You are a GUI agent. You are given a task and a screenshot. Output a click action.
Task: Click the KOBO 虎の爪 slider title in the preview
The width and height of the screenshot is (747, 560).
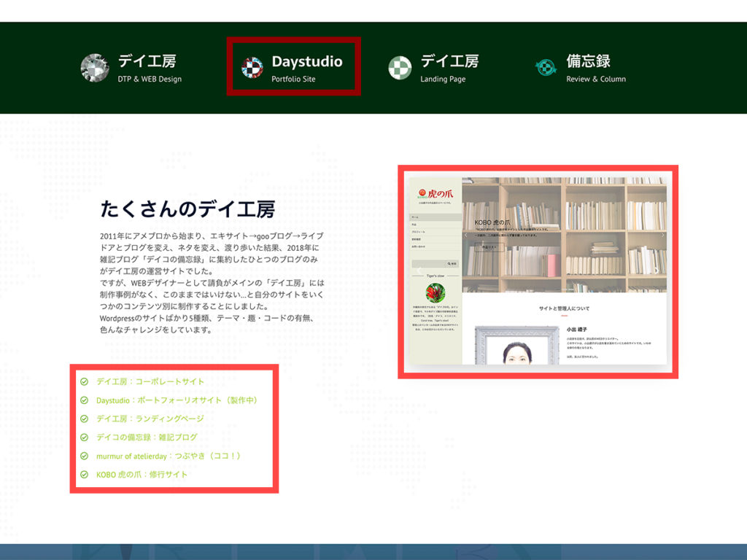click(x=492, y=222)
